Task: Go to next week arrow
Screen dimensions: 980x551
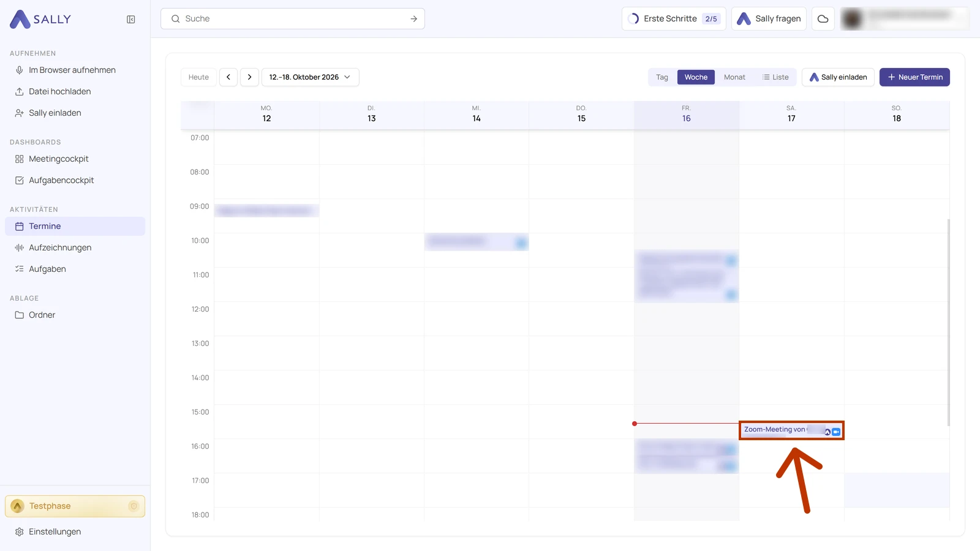Action: (x=249, y=77)
